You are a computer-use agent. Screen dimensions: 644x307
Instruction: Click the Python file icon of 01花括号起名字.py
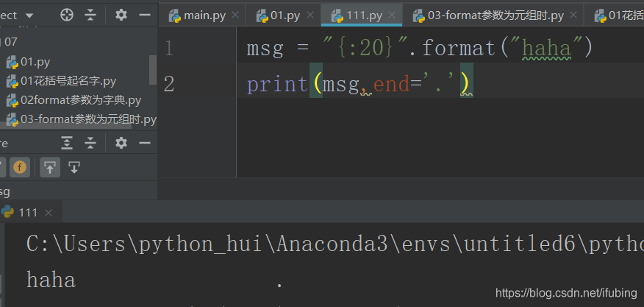tap(12, 82)
